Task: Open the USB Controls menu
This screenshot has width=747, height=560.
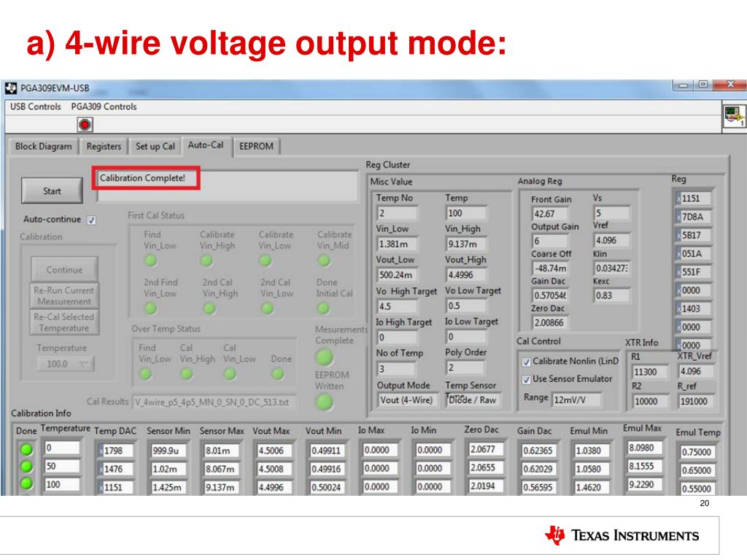Action: click(36, 106)
